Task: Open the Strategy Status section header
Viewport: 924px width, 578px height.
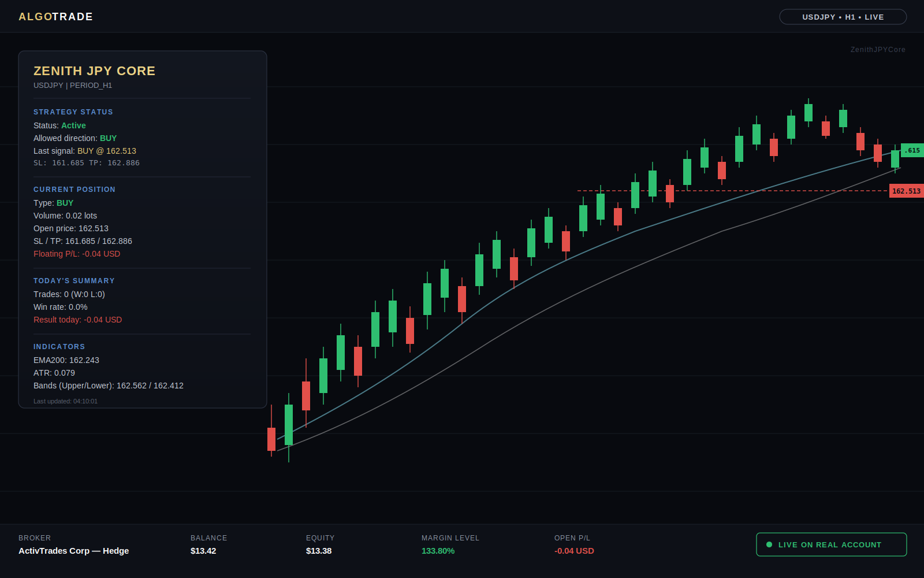Action: point(73,112)
